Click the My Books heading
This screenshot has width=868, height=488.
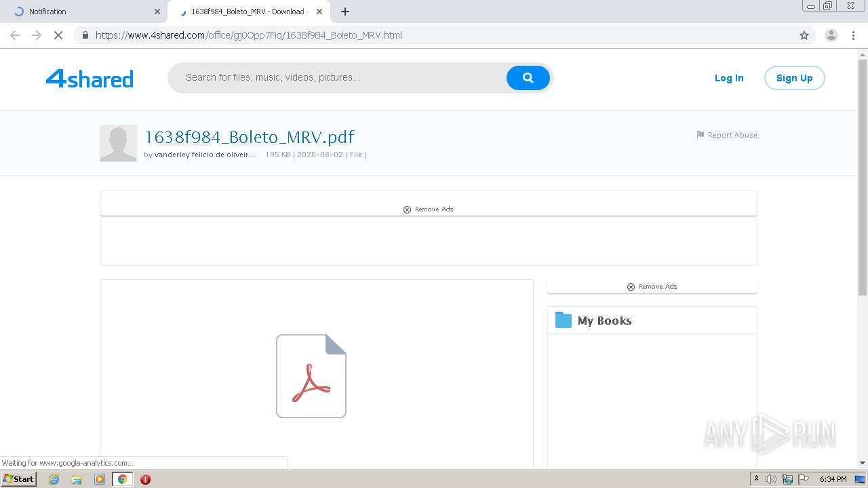point(604,321)
